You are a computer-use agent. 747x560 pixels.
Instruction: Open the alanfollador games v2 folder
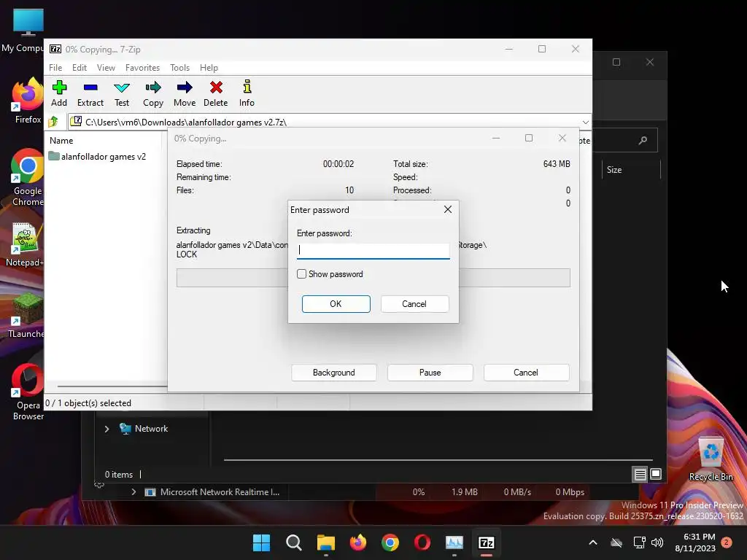[98, 156]
